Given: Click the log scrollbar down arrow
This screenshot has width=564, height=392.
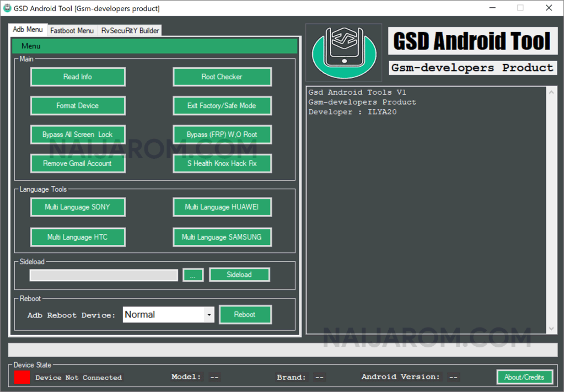Looking at the screenshot, I should 551,329.
